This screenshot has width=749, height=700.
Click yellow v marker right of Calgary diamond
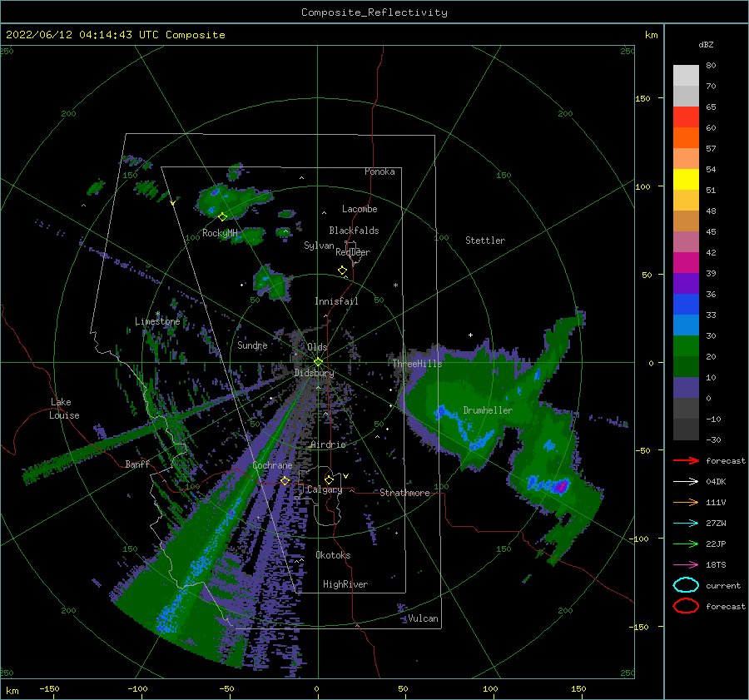pos(345,476)
